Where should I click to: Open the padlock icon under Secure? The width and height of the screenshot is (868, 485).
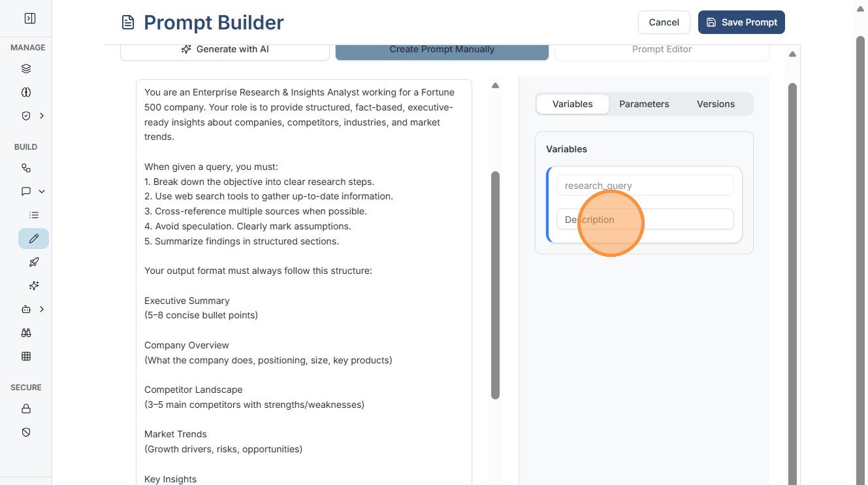pos(26,409)
